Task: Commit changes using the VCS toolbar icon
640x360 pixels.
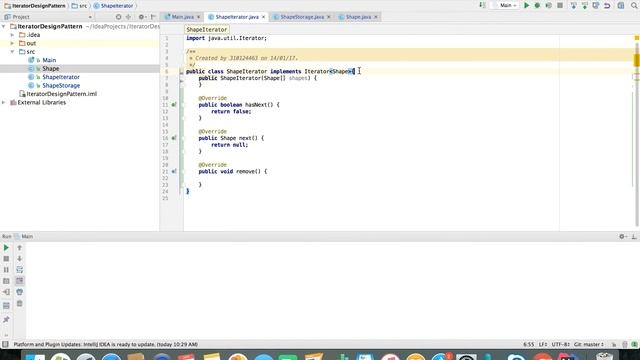Action: pyautogui.click(x=585, y=5)
